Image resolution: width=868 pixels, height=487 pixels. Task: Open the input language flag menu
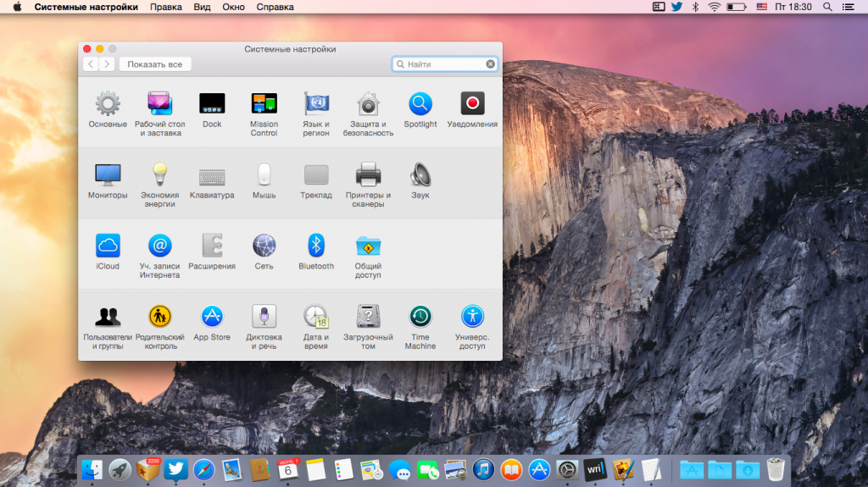pyautogui.click(x=760, y=7)
